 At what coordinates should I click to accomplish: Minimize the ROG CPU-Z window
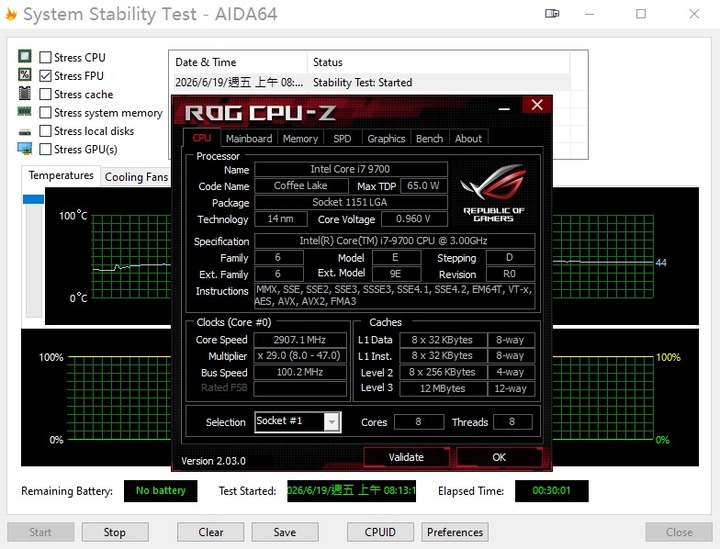[504, 109]
